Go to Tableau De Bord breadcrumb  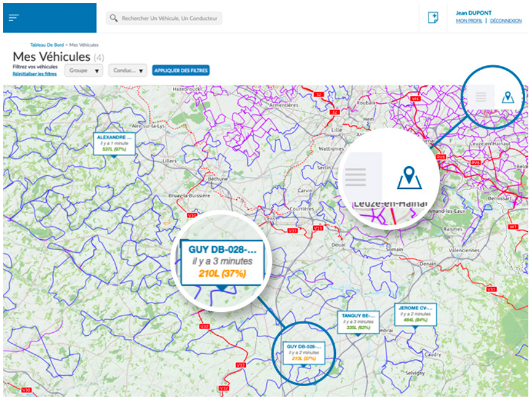click(47, 45)
